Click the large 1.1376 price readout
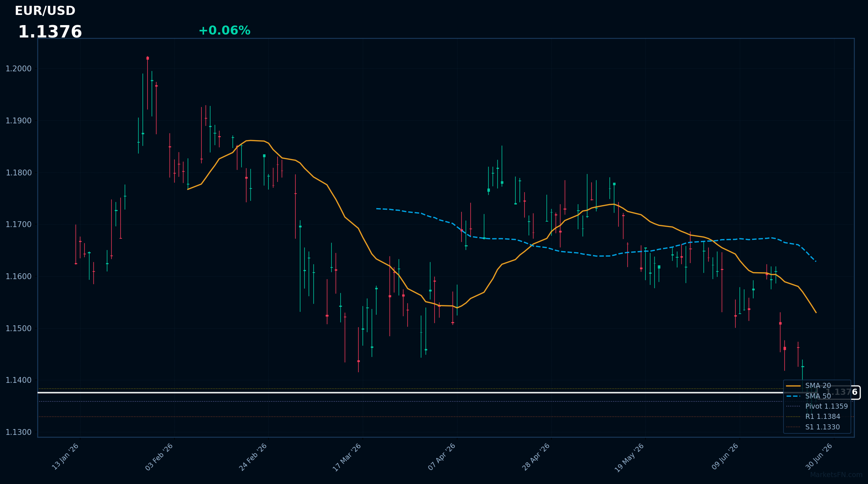The width and height of the screenshot is (868, 484). pyautogui.click(x=50, y=32)
